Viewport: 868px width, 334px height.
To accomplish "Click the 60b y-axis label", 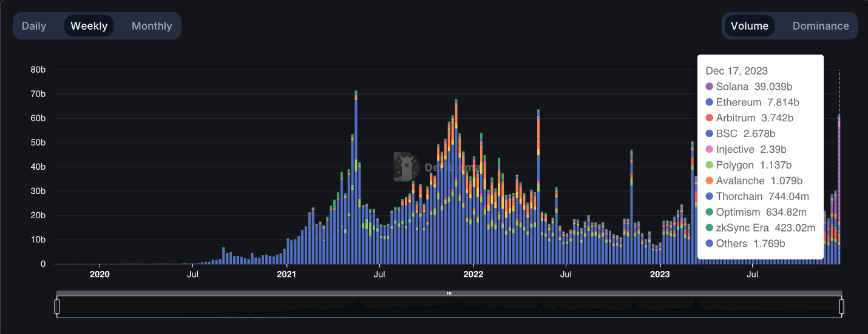I will click(38, 118).
